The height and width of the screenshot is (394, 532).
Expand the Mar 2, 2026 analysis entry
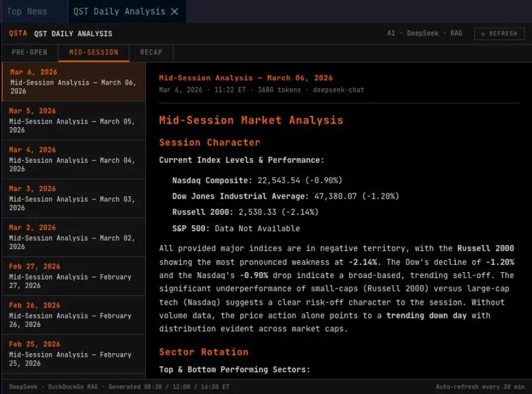[x=73, y=237]
